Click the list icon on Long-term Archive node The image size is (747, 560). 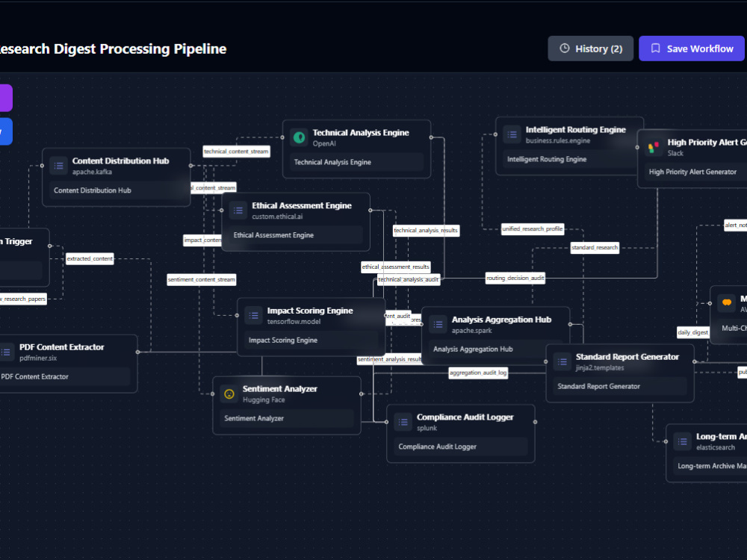click(x=682, y=441)
